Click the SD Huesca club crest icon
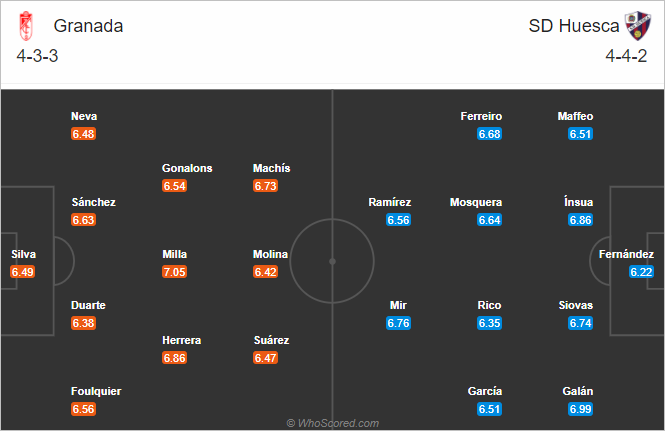 pyautogui.click(x=637, y=26)
